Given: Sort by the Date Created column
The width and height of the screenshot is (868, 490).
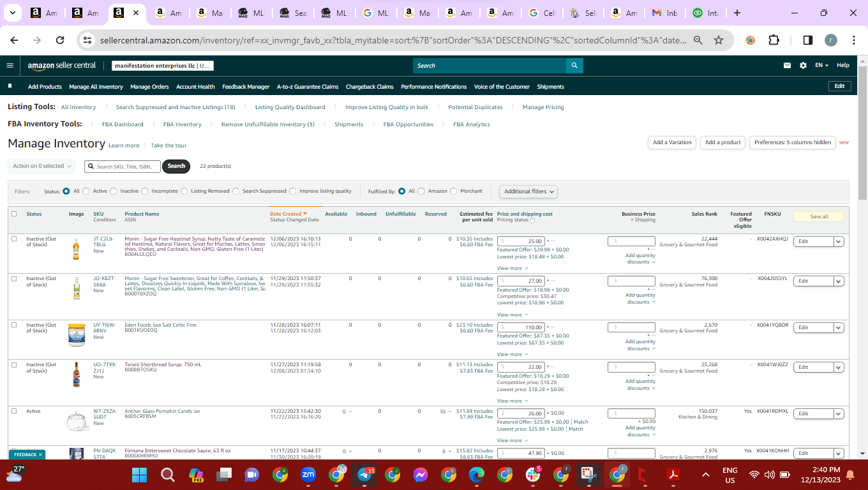Looking at the screenshot, I should pyautogui.click(x=288, y=214).
